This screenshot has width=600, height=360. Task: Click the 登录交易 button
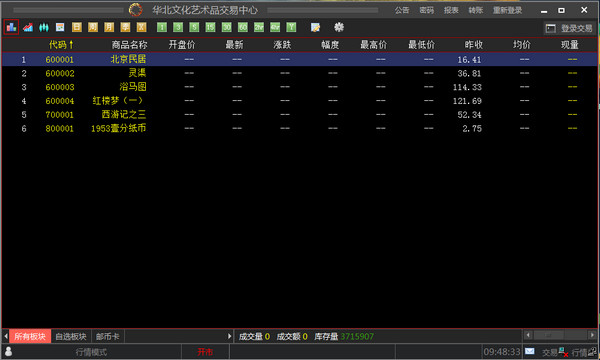click(569, 28)
